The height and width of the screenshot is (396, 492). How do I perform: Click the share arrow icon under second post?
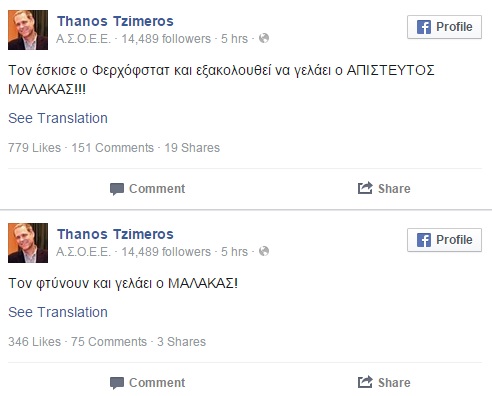point(365,382)
